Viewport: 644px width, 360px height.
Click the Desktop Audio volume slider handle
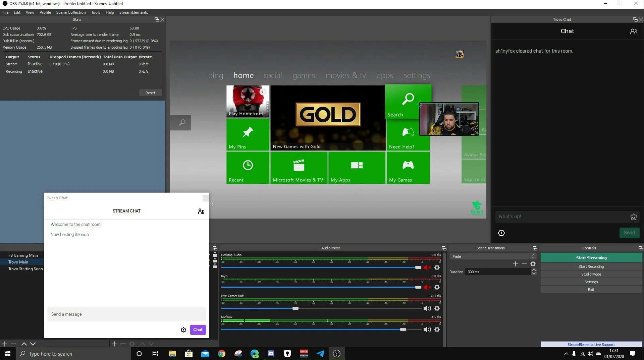418,267
